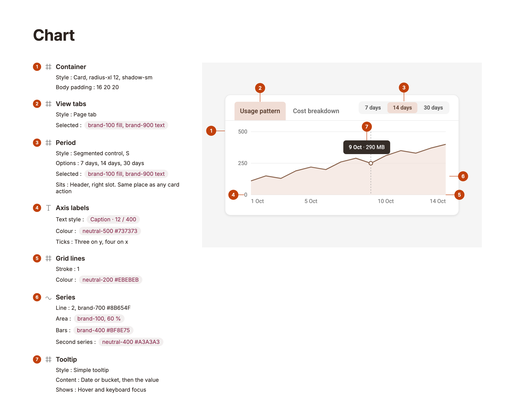Click the text icon beside Axis labels
Image resolution: width=512 pixels, height=420 pixels.
coord(48,208)
